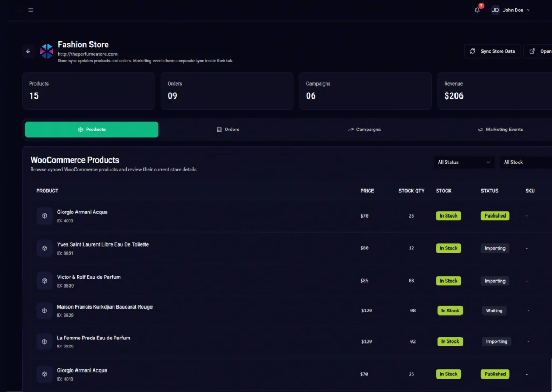
Task: Click ID: 3930 text
Action: pos(65,285)
